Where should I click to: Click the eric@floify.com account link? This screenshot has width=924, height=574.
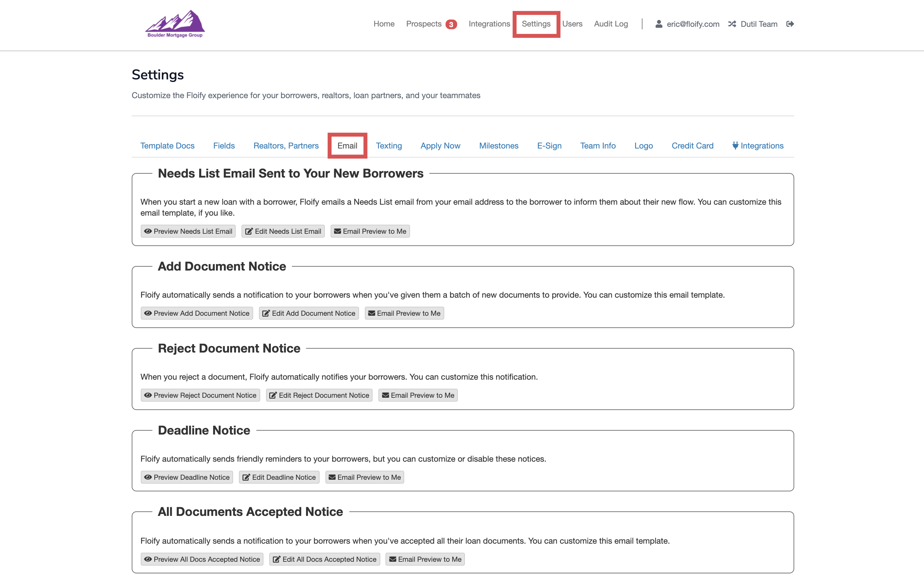tap(693, 24)
